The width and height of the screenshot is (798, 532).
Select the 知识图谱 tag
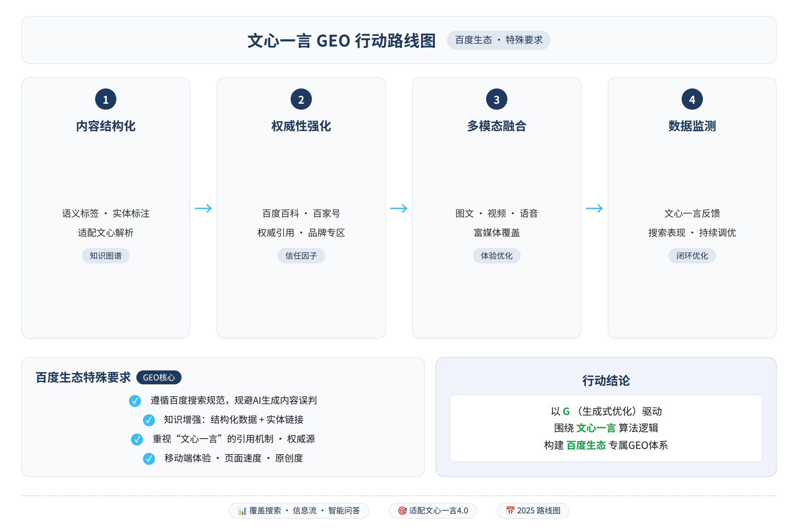click(x=105, y=255)
